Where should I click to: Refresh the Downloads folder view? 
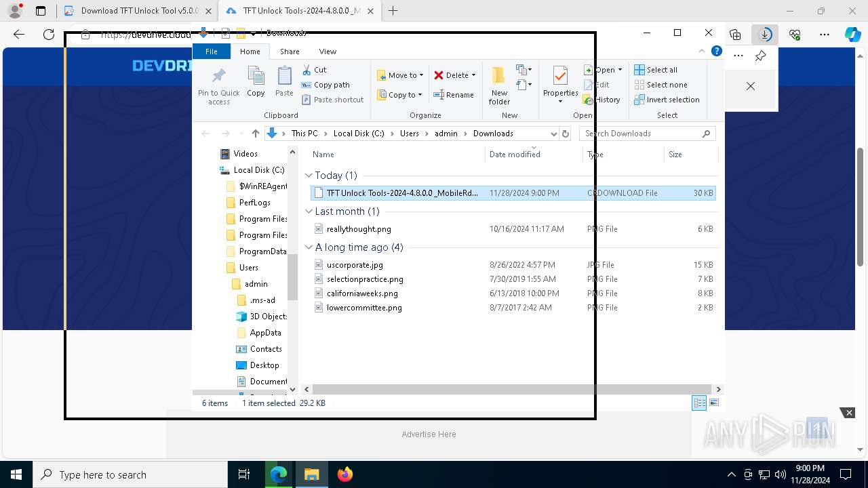coord(566,134)
